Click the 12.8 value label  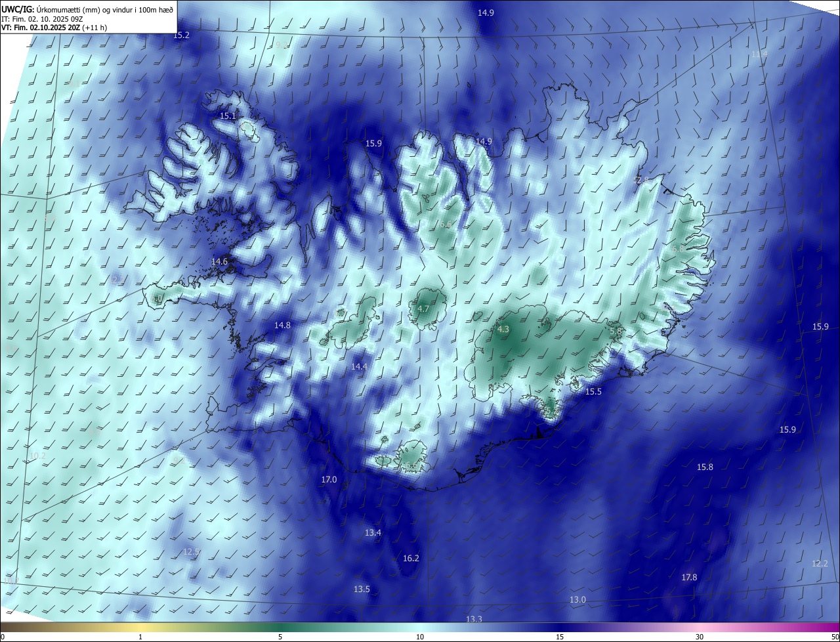tap(640, 181)
